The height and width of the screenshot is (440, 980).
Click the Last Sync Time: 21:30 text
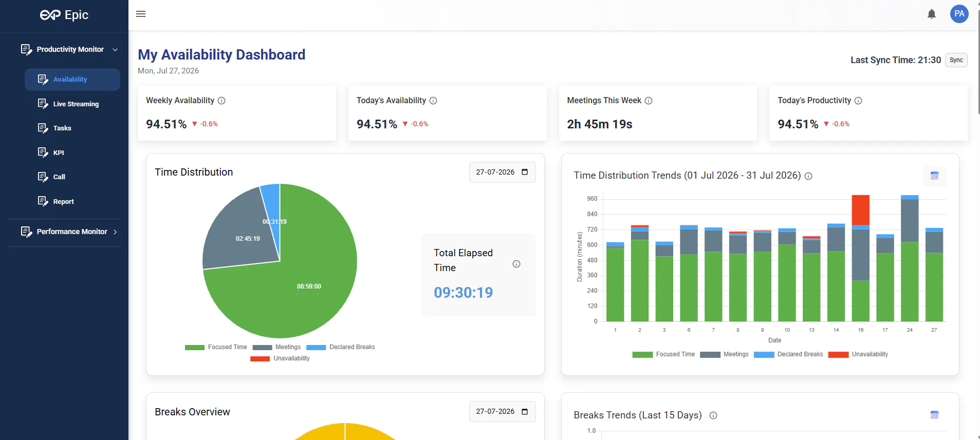895,60
